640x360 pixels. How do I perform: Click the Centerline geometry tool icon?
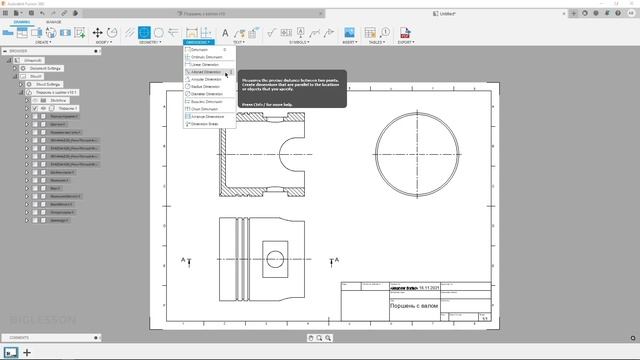pos(130,33)
